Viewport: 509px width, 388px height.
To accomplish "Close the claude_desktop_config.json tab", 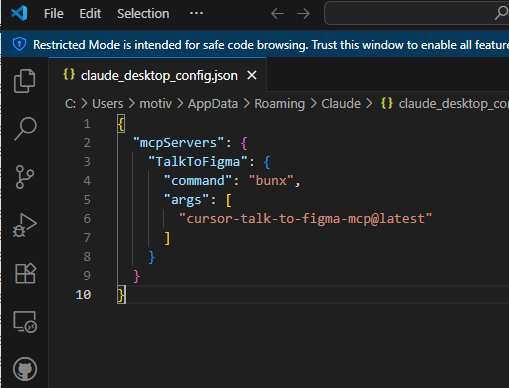I will [x=252, y=75].
